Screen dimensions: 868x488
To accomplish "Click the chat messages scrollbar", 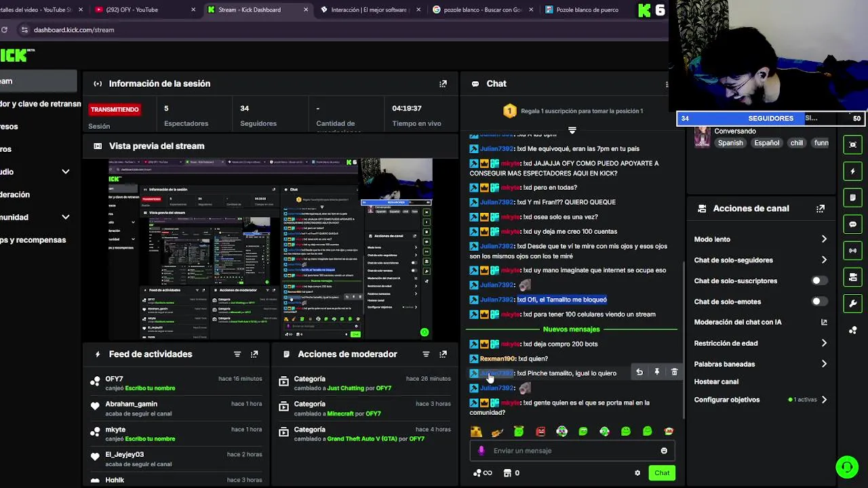I will (683, 339).
